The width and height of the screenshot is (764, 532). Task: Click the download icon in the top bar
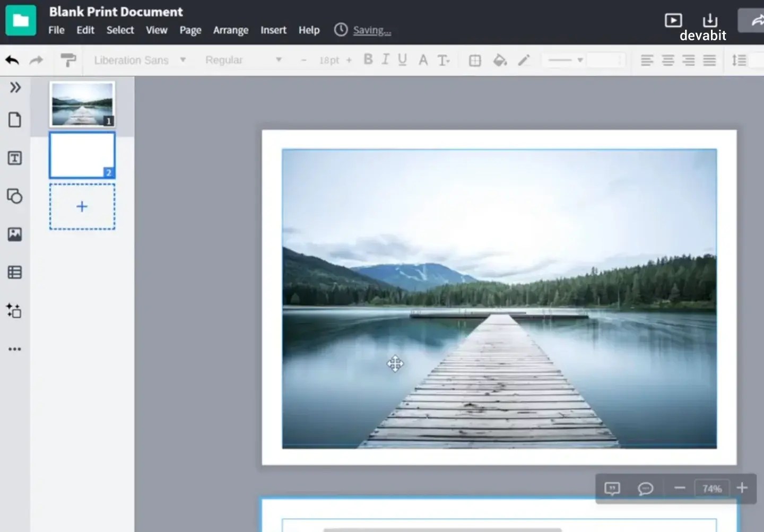pyautogui.click(x=710, y=20)
